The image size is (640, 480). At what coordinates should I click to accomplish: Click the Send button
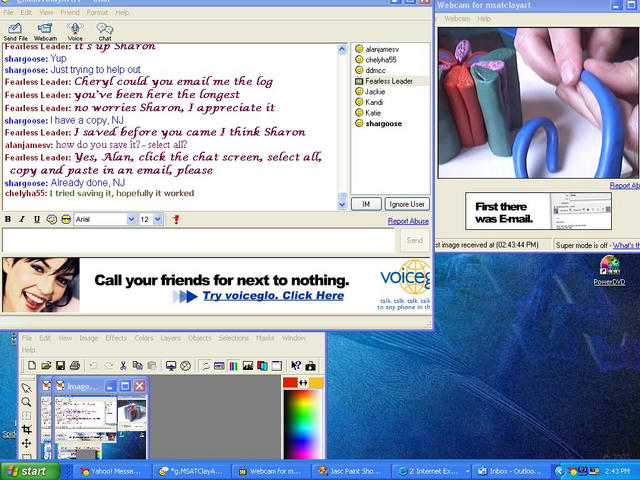point(415,240)
